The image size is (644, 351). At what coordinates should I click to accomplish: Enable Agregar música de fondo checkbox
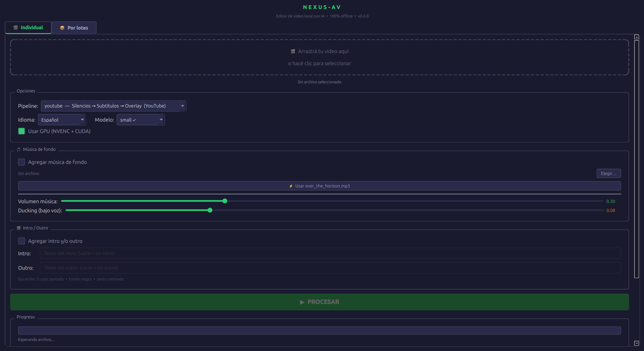click(x=21, y=162)
